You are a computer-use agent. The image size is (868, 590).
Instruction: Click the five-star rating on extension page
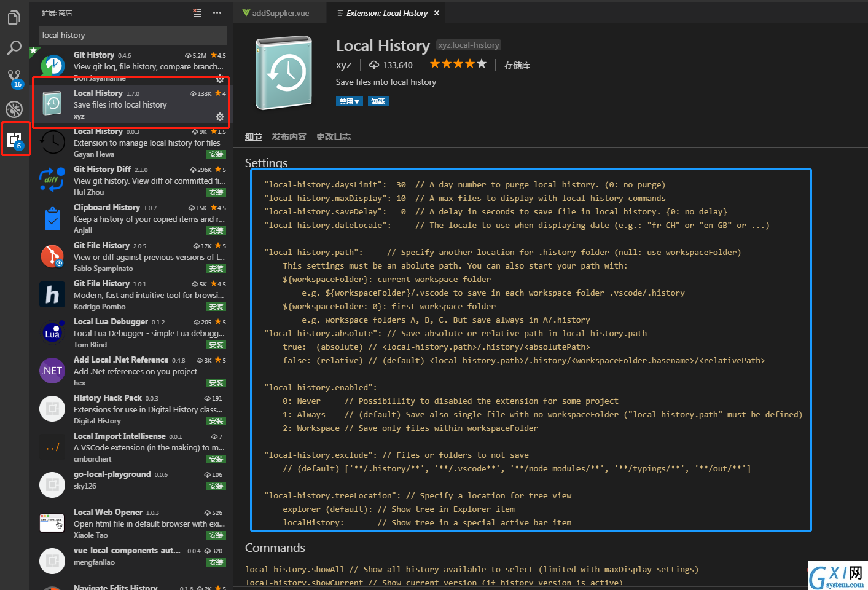point(458,64)
